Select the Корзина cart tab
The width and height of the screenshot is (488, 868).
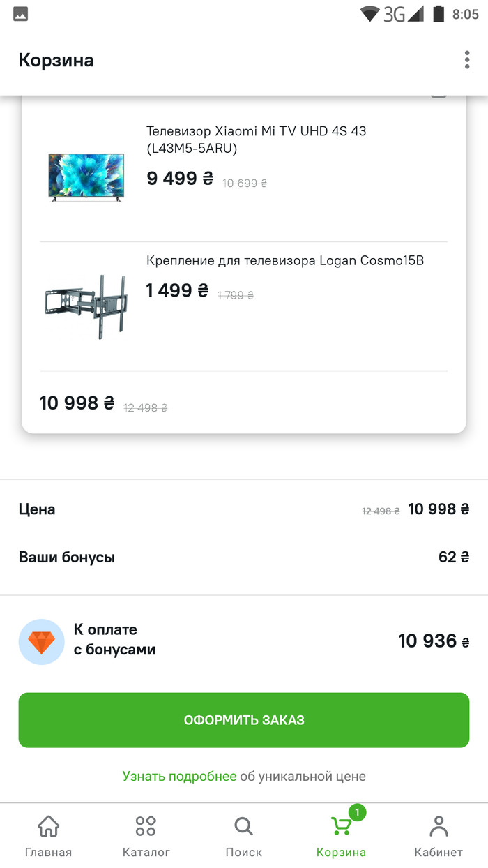pyautogui.click(x=341, y=836)
